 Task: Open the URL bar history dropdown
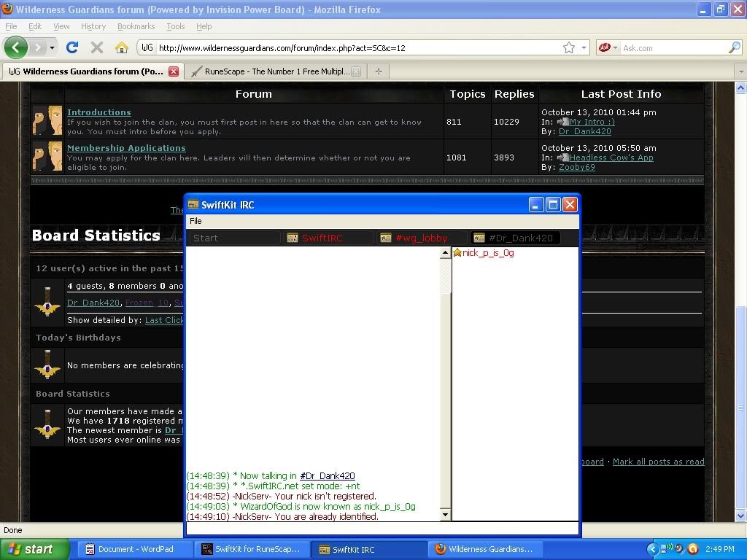click(x=584, y=47)
